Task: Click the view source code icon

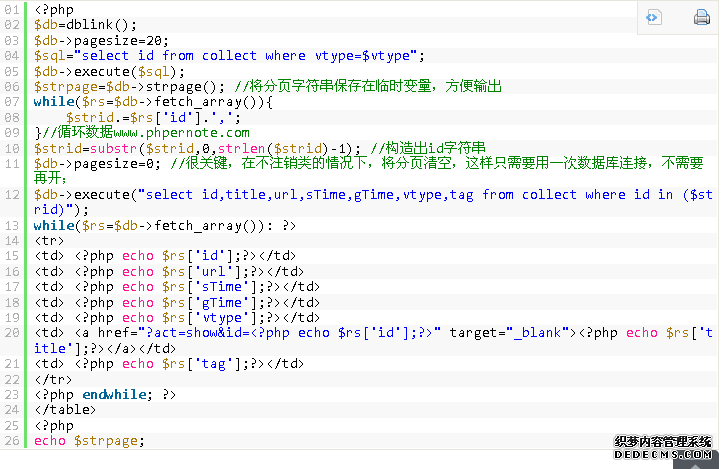Action: [x=653, y=17]
